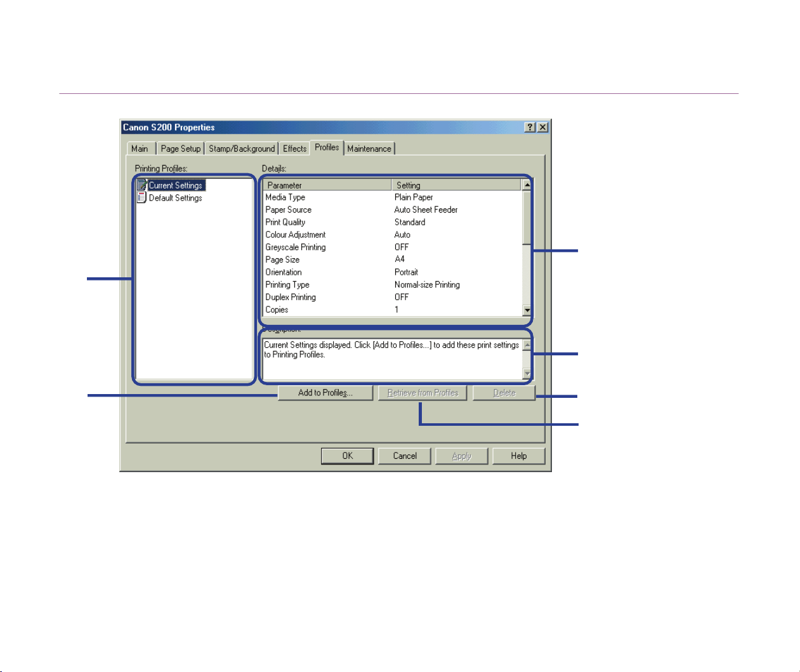800x672 pixels.
Task: Open Help from the bottom button
Action: click(519, 456)
